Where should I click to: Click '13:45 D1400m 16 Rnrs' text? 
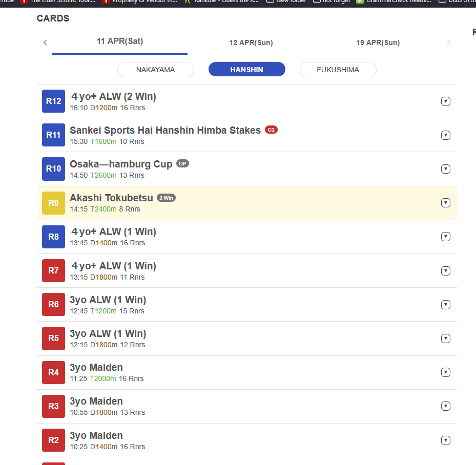click(x=108, y=243)
